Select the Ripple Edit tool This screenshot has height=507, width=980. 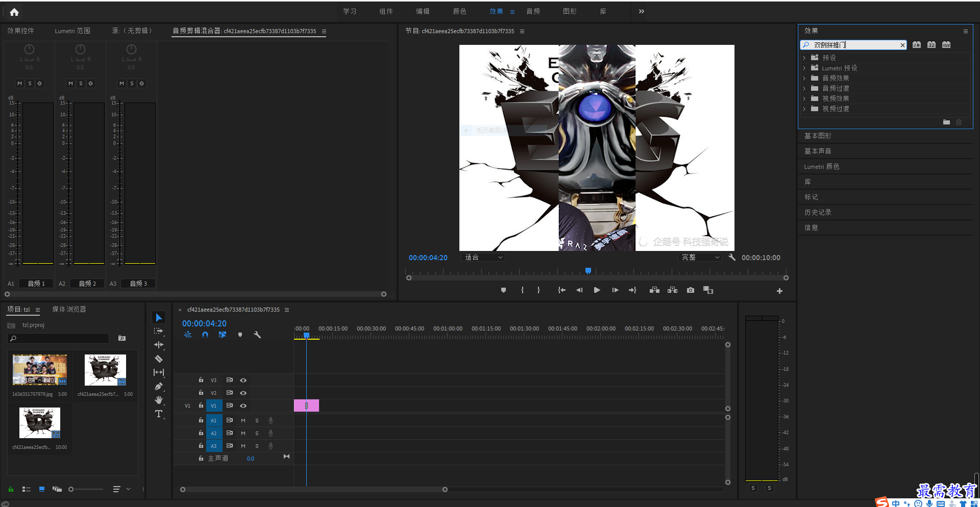(x=159, y=345)
